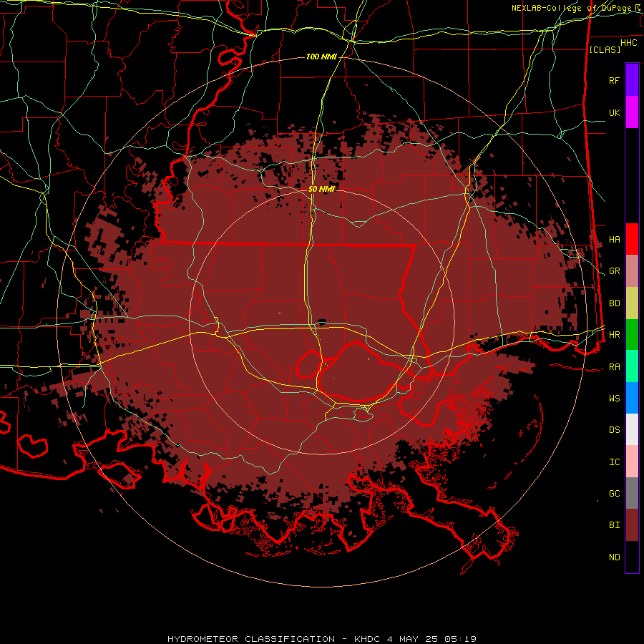Click the IC legend label
This screenshot has height=644, width=644.
(x=615, y=462)
